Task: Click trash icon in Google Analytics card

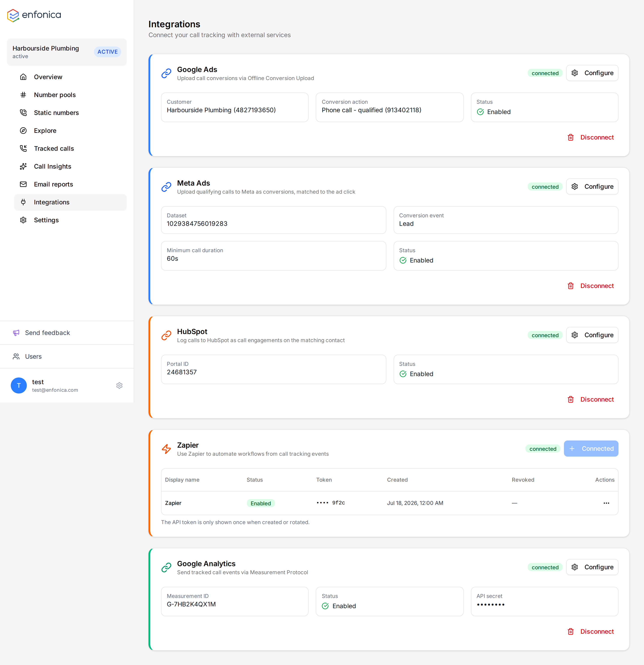Action: click(571, 631)
